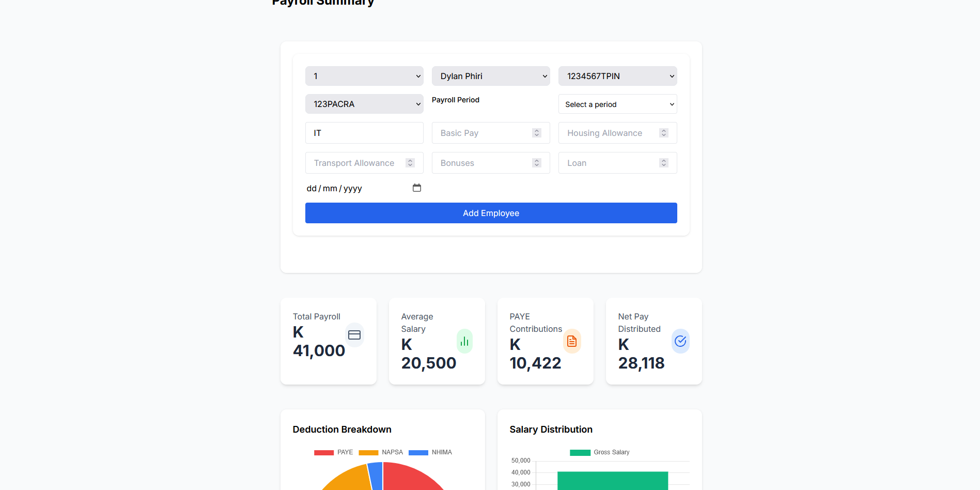Click the green Gross Salary bar
Image resolution: width=980 pixels, height=490 pixels.
point(613,481)
